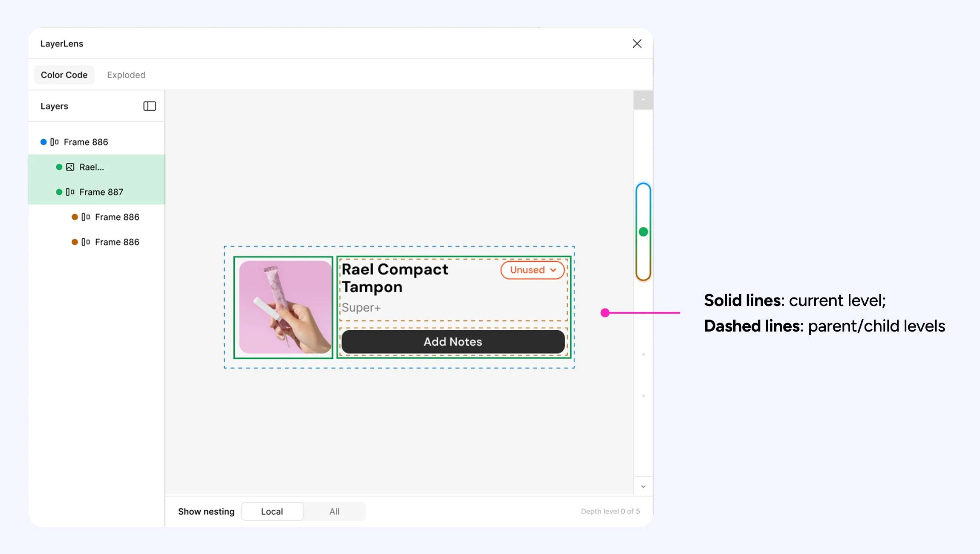Screen dimensions: 980x554
Task: Click the green depth slider handle
Action: (643, 232)
